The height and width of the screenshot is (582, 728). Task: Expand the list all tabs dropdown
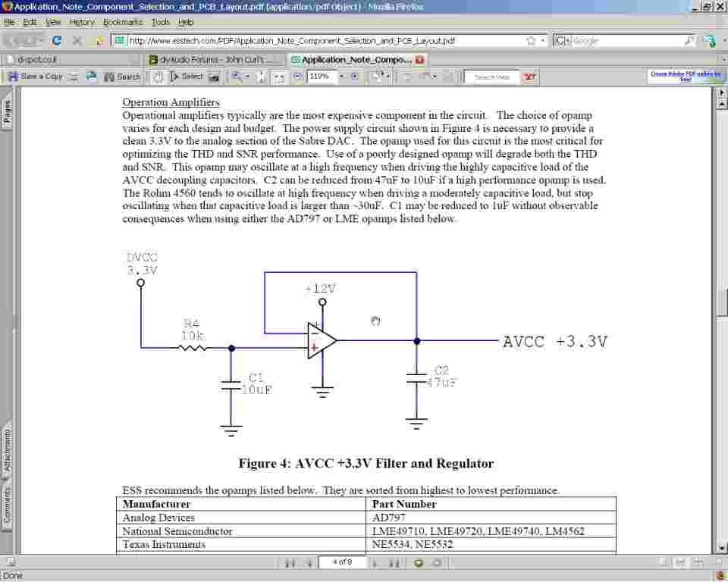723,59
